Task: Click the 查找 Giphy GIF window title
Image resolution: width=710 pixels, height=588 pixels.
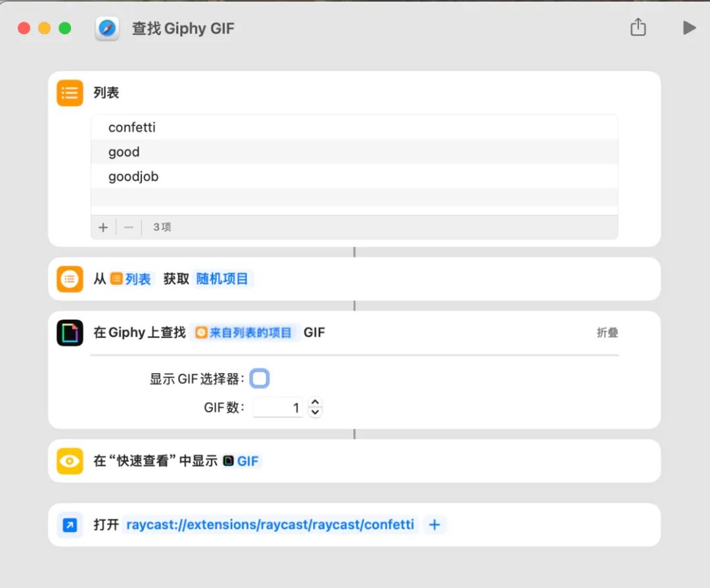Action: pos(183,28)
